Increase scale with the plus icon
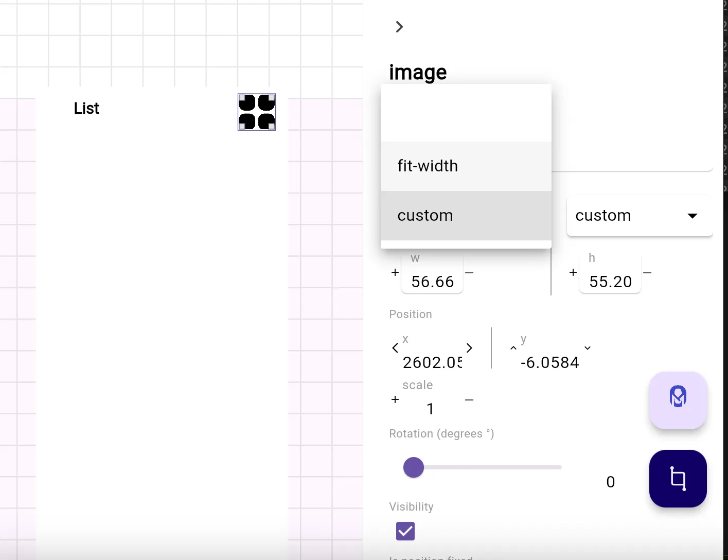This screenshot has width=728, height=560. (x=395, y=400)
